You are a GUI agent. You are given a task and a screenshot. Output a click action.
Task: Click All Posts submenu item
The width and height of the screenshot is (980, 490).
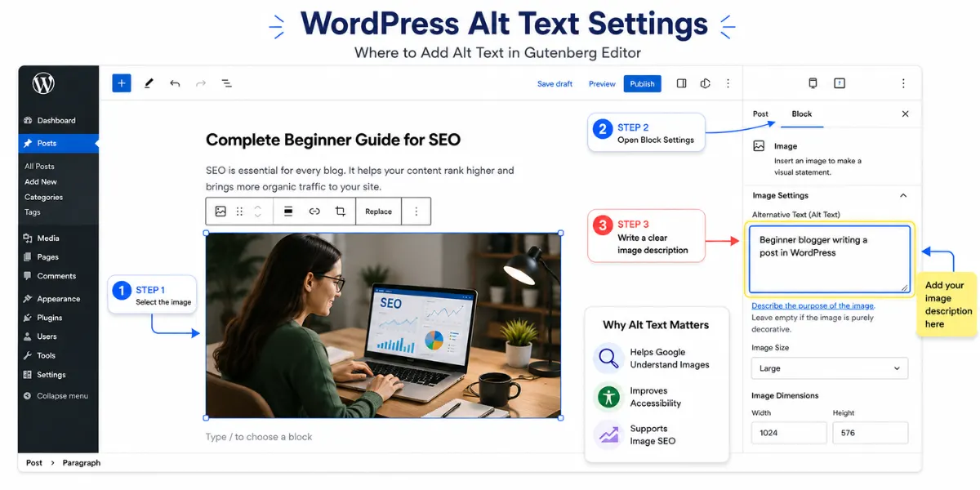39,167
